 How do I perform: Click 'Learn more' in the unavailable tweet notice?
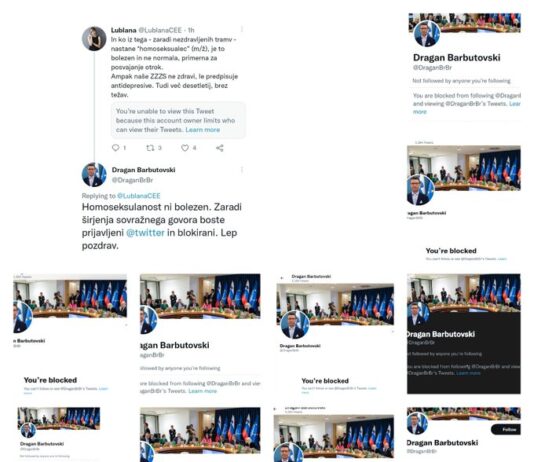point(203,130)
